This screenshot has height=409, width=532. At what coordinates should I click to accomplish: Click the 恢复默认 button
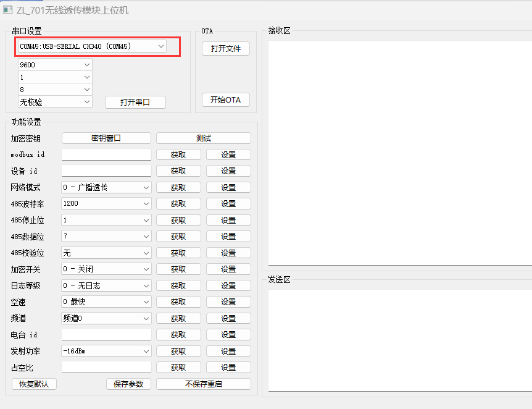coord(34,384)
